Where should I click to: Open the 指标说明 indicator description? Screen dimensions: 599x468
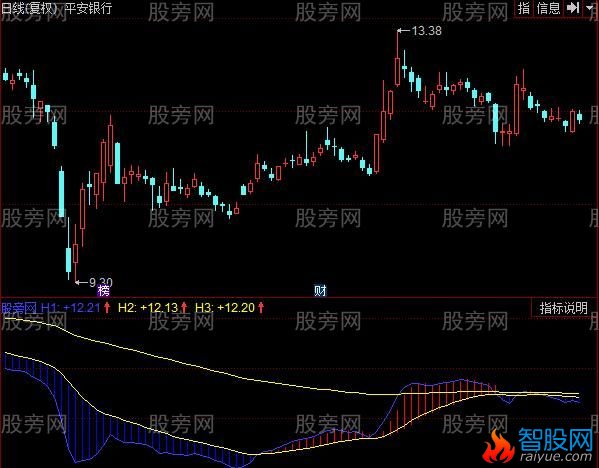point(563,308)
